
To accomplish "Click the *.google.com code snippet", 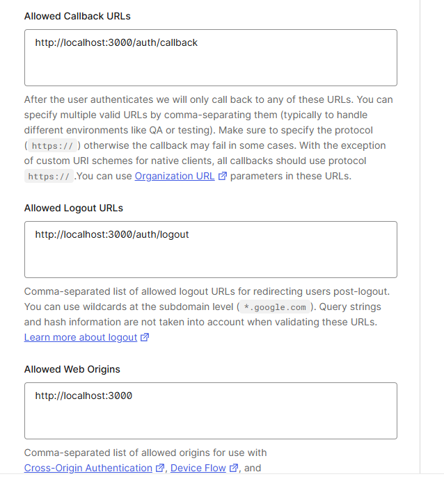I will 274,307.
